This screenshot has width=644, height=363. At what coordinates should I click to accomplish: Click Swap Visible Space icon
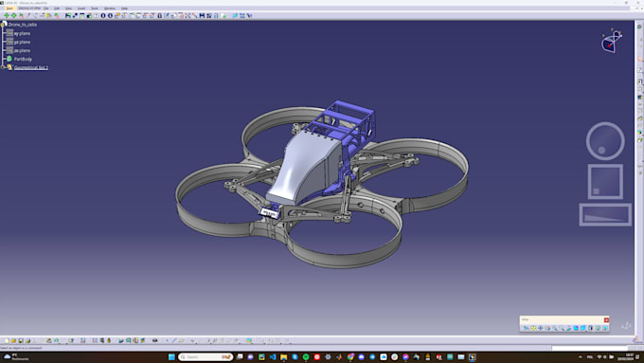pos(605,328)
